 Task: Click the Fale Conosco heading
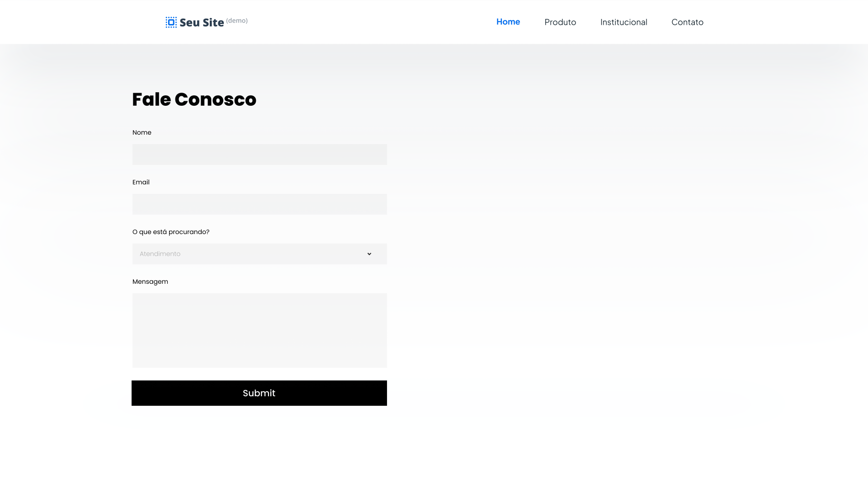point(194,99)
